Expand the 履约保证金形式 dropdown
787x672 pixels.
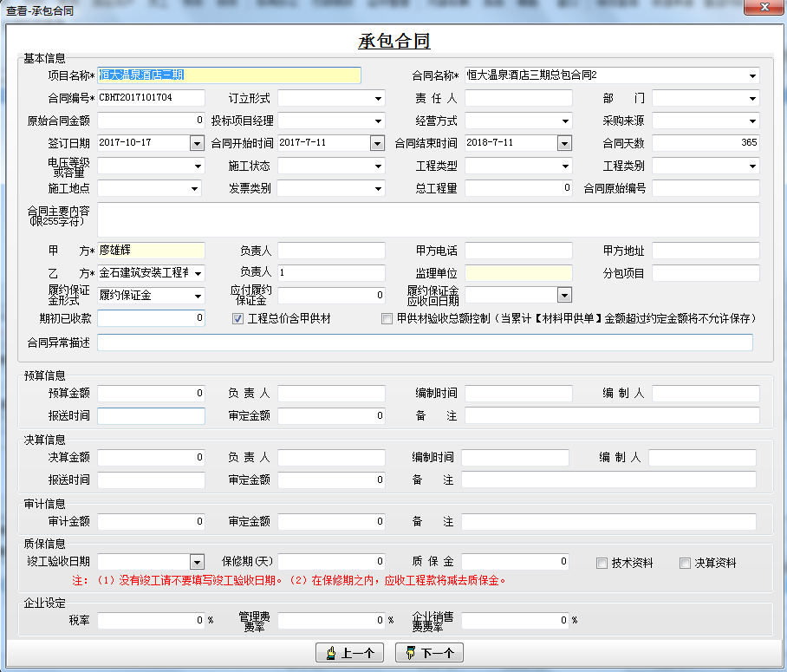(197, 296)
